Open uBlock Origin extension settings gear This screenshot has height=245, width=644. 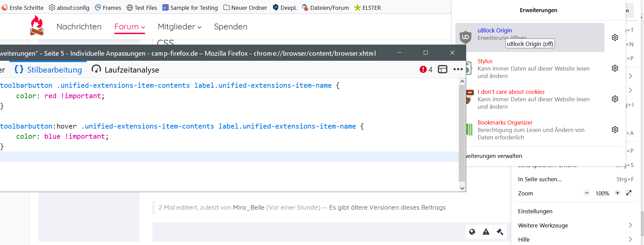pyautogui.click(x=615, y=37)
